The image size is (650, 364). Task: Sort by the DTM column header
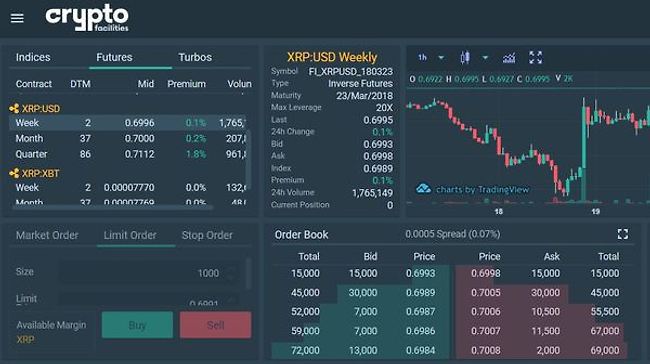point(80,84)
